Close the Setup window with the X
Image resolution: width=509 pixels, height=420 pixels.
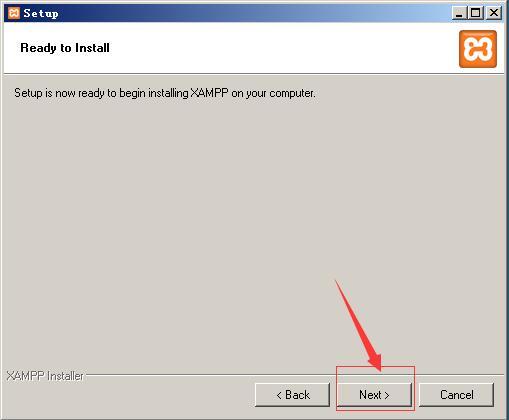pyautogui.click(x=494, y=13)
